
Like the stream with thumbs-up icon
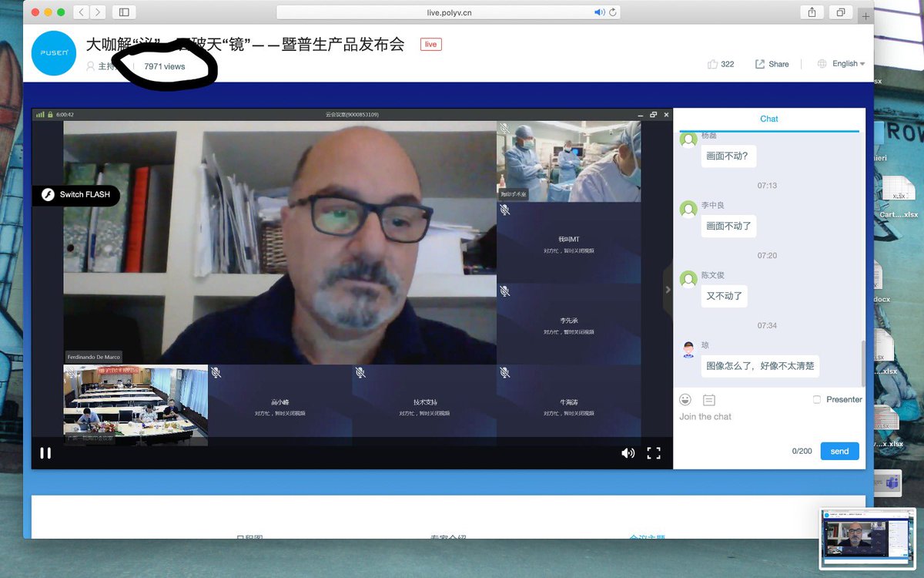pos(712,64)
